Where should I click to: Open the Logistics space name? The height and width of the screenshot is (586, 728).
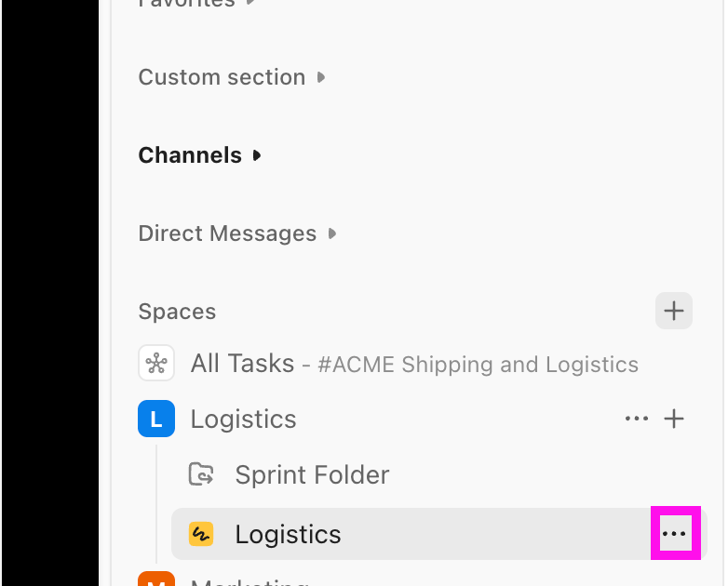tap(243, 420)
